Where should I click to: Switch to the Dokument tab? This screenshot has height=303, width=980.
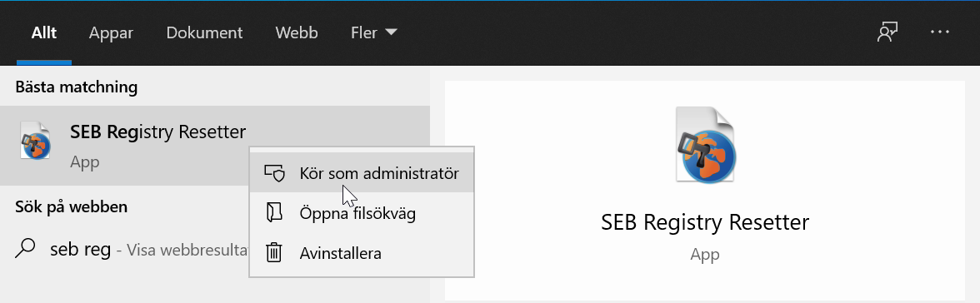204,32
